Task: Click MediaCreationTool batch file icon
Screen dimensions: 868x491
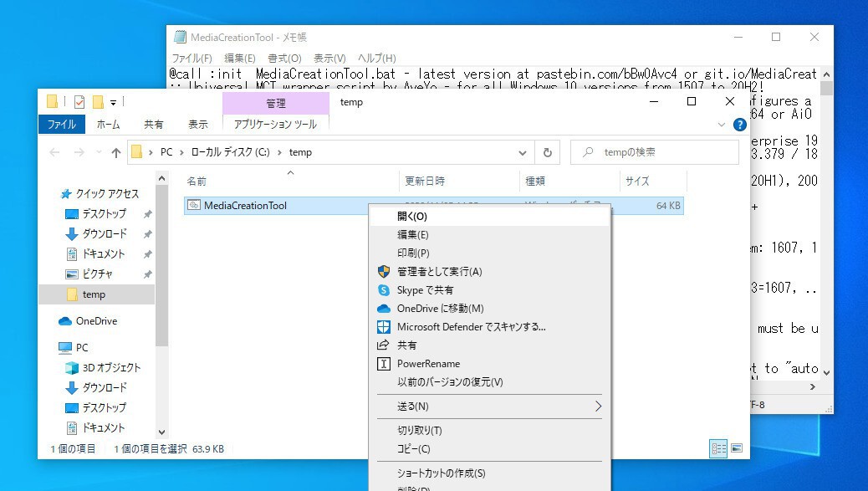Action: [x=194, y=206]
